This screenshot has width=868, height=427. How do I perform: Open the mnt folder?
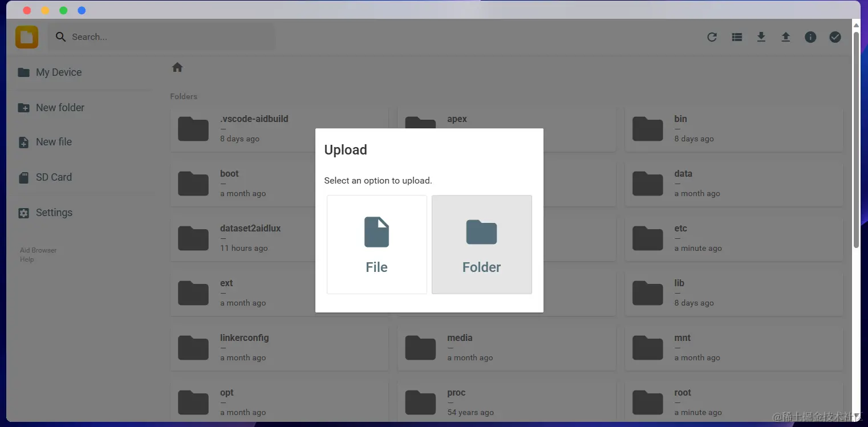734,348
